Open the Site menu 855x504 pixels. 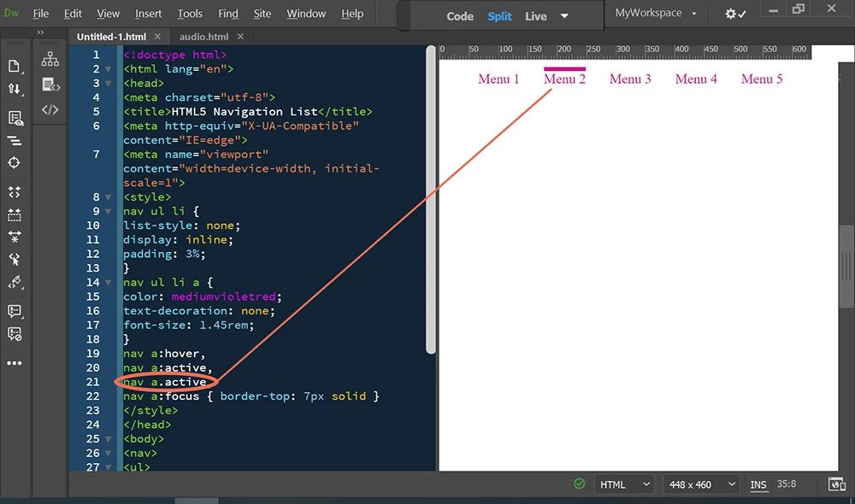pyautogui.click(x=262, y=14)
